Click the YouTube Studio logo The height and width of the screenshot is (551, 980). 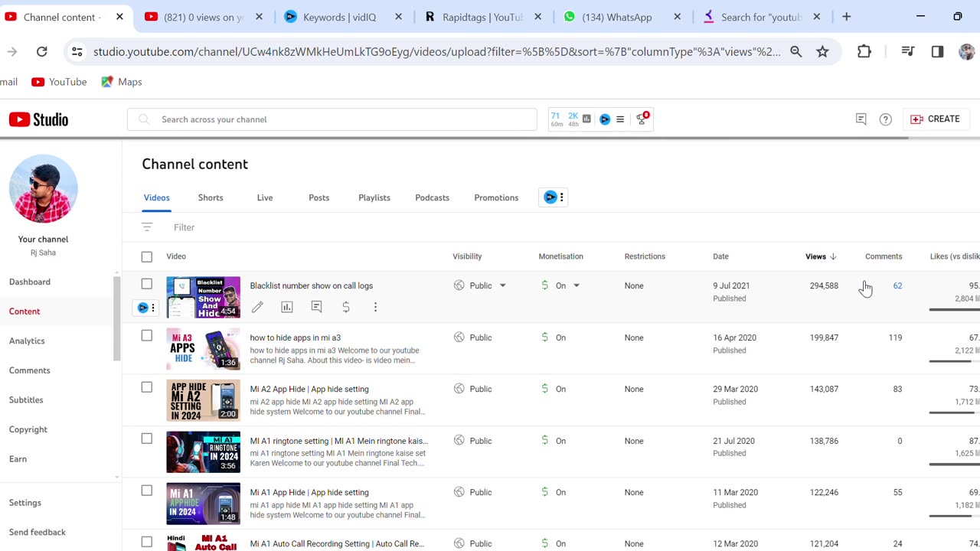(38, 119)
